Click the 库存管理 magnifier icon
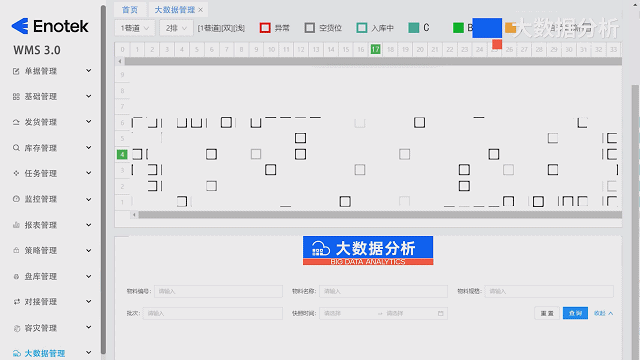This screenshot has width=640, height=360. (16, 148)
